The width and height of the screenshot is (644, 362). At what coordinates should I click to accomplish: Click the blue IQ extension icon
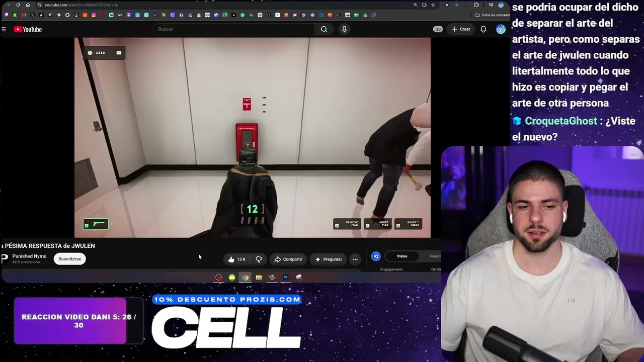[x=376, y=256]
